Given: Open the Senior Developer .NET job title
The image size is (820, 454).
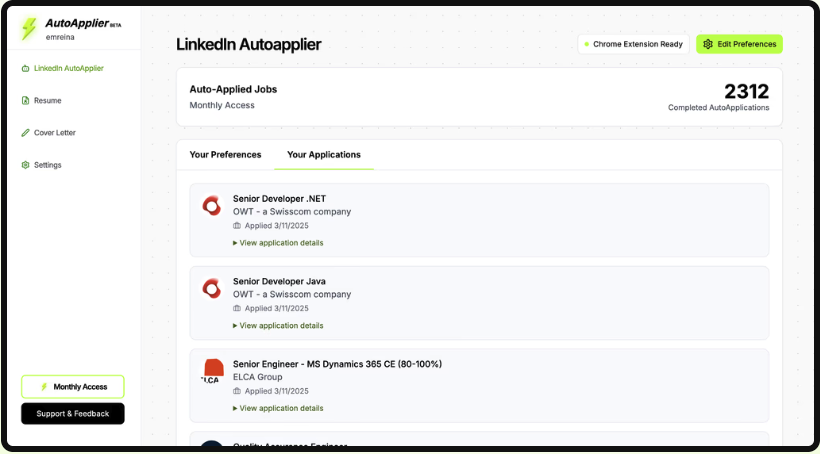Looking at the screenshot, I should click(279, 199).
